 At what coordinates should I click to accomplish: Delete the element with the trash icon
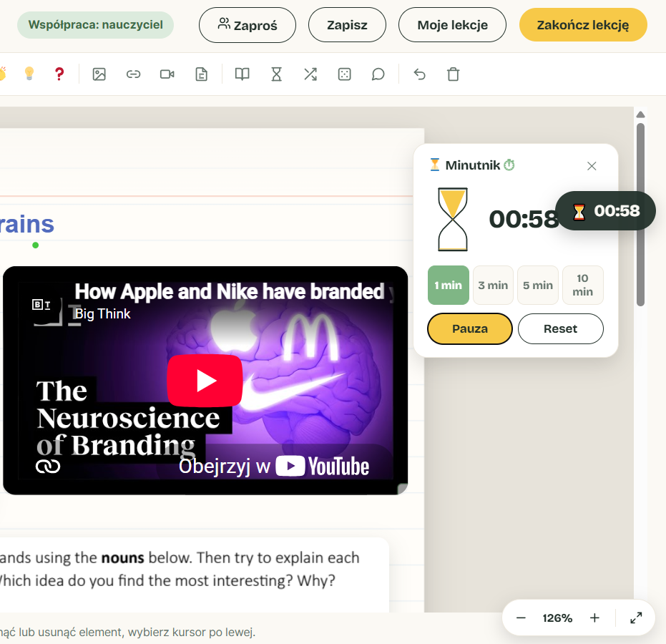454,74
